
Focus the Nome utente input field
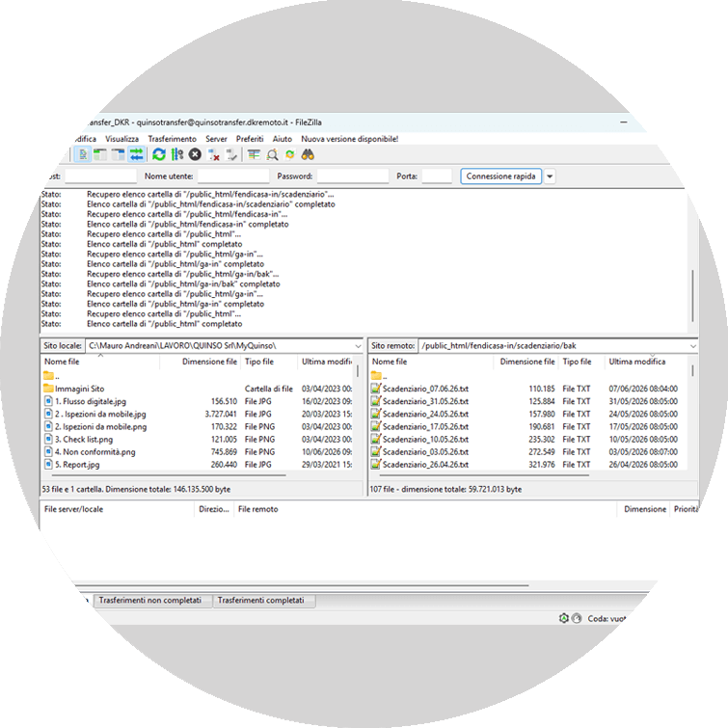click(x=233, y=176)
